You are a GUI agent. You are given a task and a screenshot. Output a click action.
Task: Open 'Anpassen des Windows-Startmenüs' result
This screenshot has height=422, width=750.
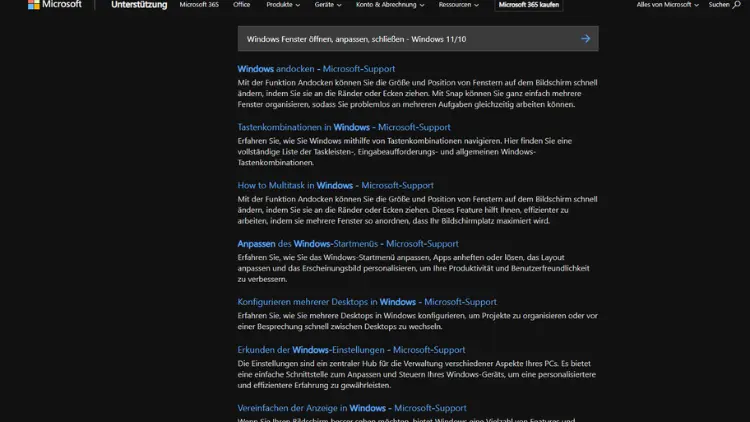348,243
